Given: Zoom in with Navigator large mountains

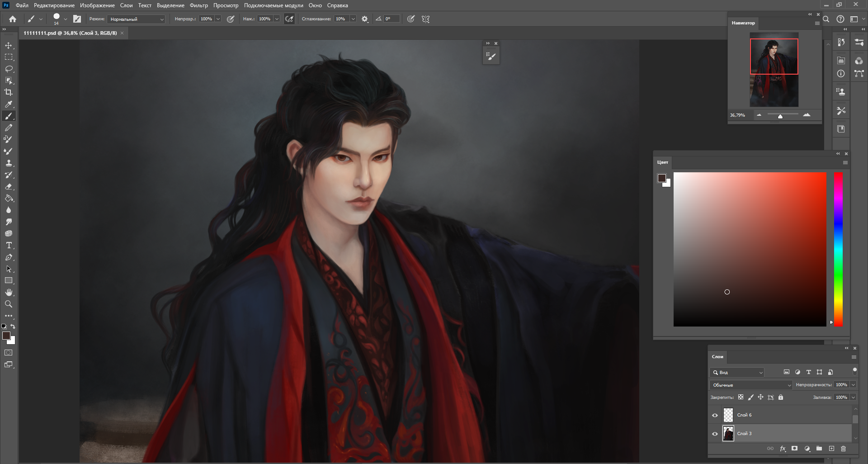Looking at the screenshot, I should click(807, 115).
